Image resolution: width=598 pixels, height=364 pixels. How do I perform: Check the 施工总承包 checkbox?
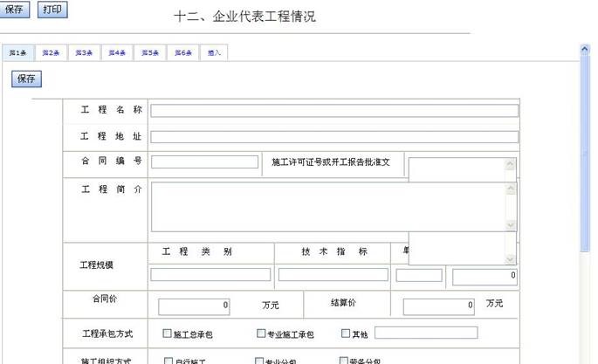click(168, 333)
